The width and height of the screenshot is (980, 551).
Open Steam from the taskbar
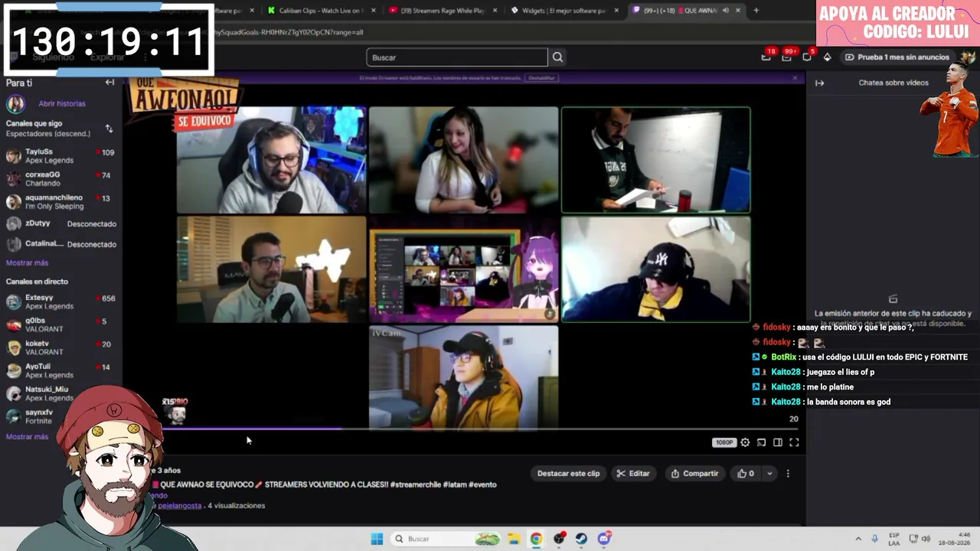point(581,539)
